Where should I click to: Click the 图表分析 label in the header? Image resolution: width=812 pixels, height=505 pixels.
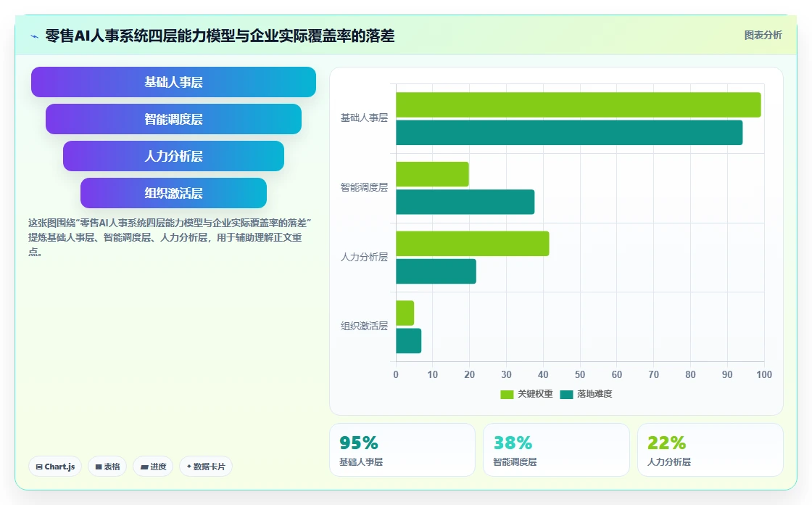(x=763, y=36)
